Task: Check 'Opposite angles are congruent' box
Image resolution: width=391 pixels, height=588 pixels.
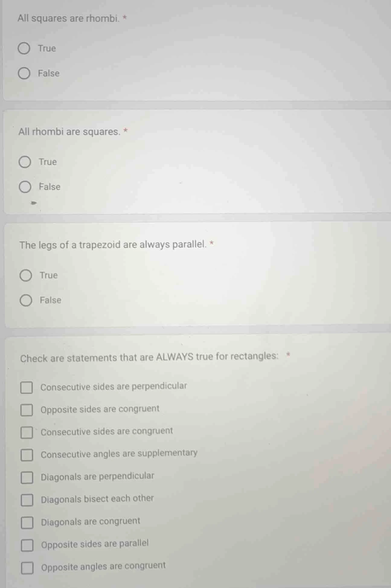Action: point(27,568)
